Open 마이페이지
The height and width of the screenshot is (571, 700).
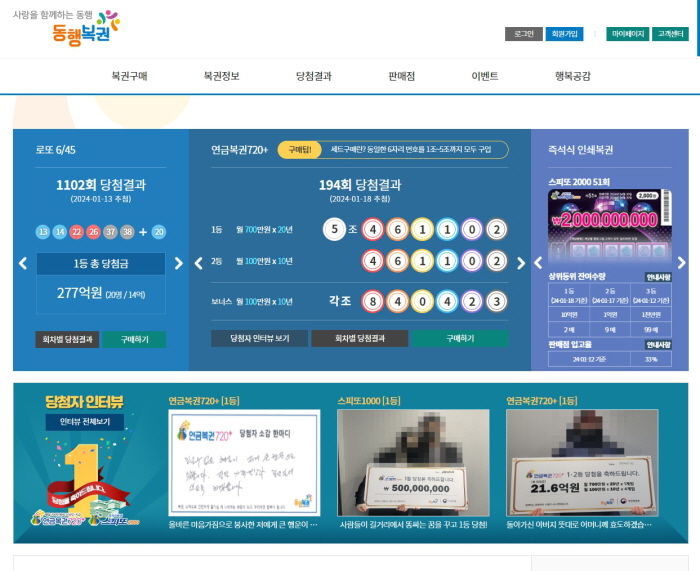(628, 34)
